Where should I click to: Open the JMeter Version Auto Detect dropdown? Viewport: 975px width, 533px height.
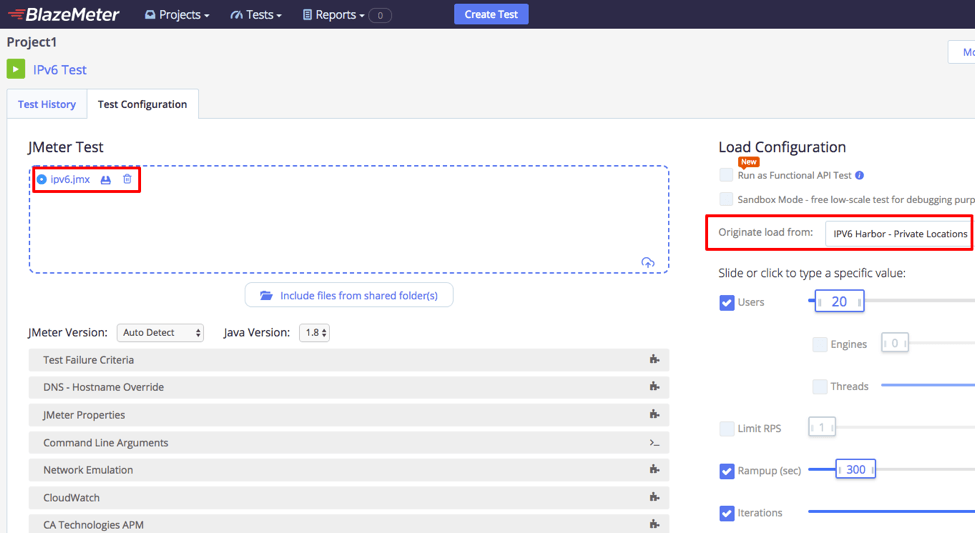click(160, 333)
